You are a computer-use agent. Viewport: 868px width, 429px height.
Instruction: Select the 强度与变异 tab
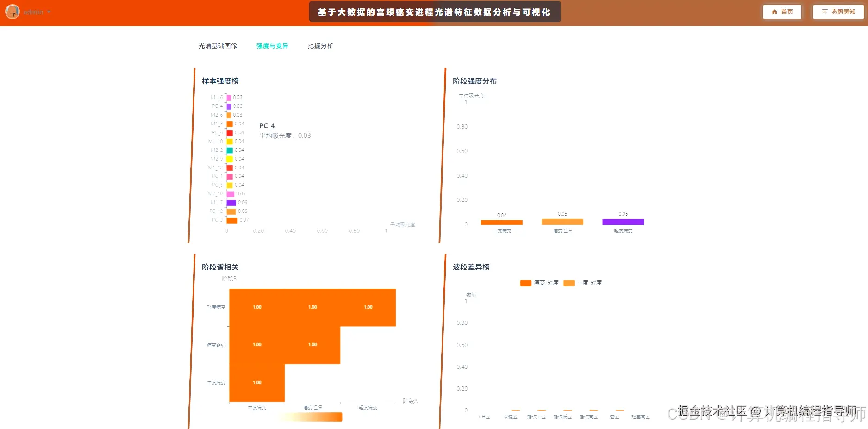click(272, 46)
